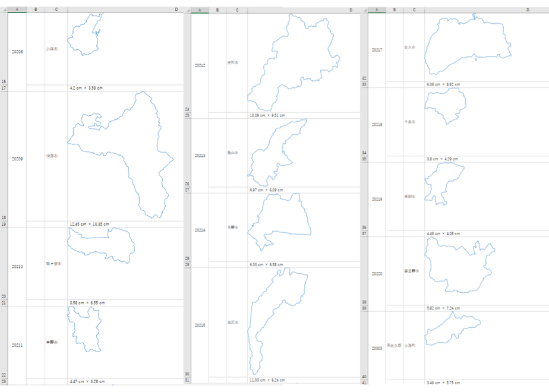The image size is (549, 392).
Task: Select the outline shape next to code 20218
Action: [x=445, y=106]
